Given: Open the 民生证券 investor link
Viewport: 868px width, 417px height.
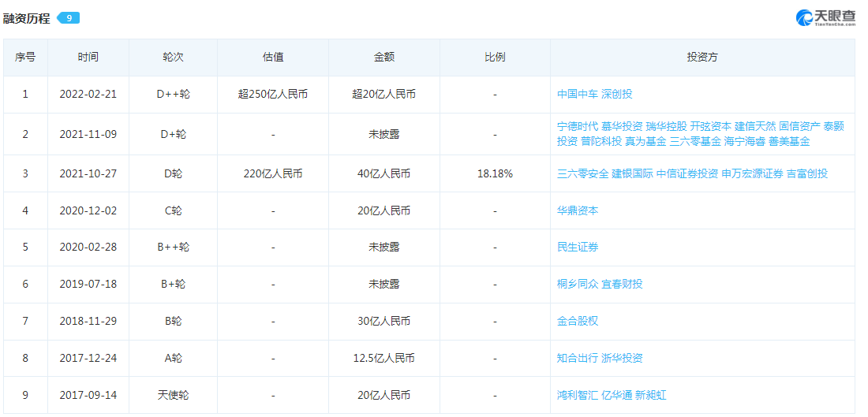Looking at the screenshot, I should 578,248.
